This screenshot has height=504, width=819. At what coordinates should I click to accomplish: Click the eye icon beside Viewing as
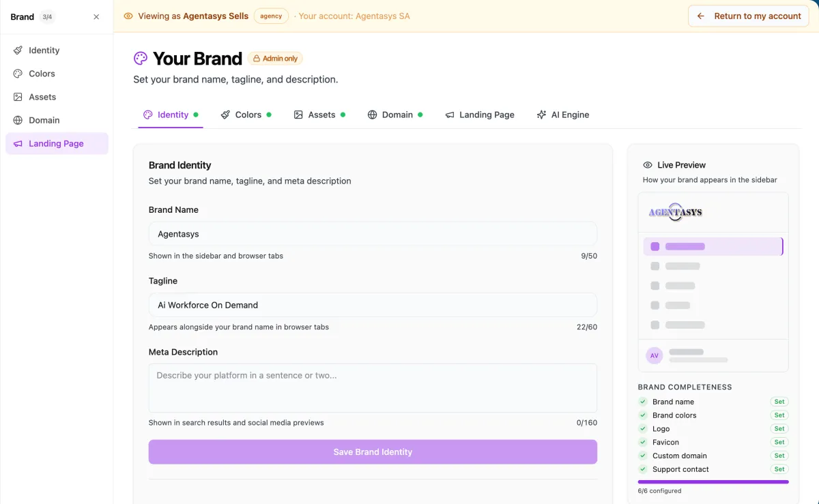point(128,16)
